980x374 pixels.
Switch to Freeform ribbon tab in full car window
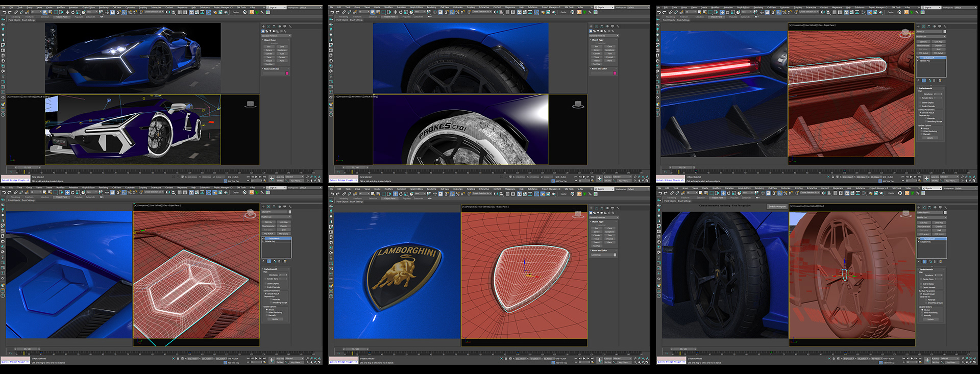30,17
